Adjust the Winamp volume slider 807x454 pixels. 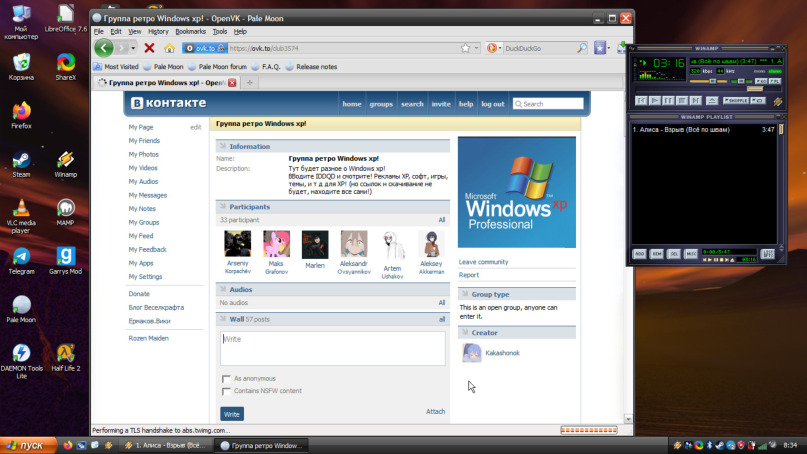point(708,81)
